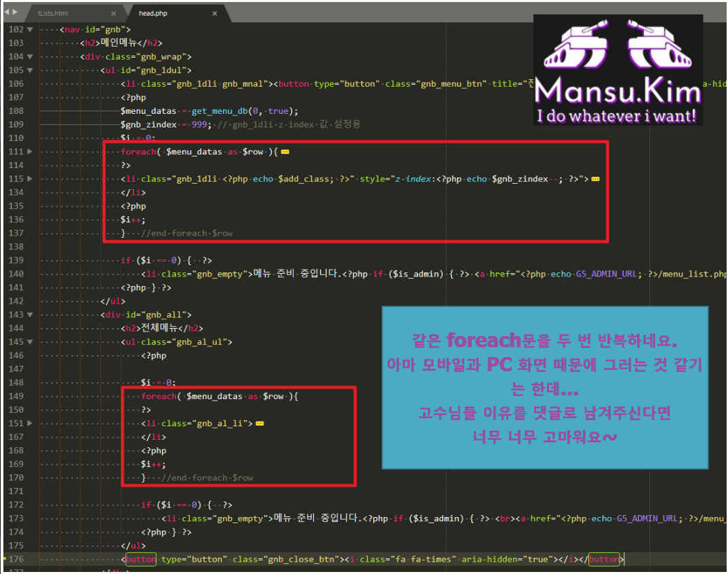Click the <?php tag on line 107
728x574 pixels.
point(134,98)
